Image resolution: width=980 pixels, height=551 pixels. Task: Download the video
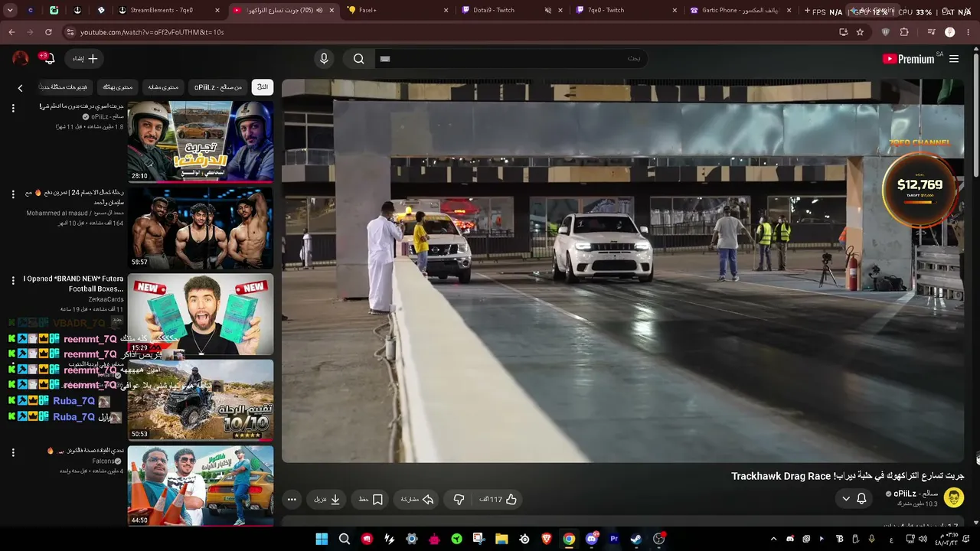[327, 500]
